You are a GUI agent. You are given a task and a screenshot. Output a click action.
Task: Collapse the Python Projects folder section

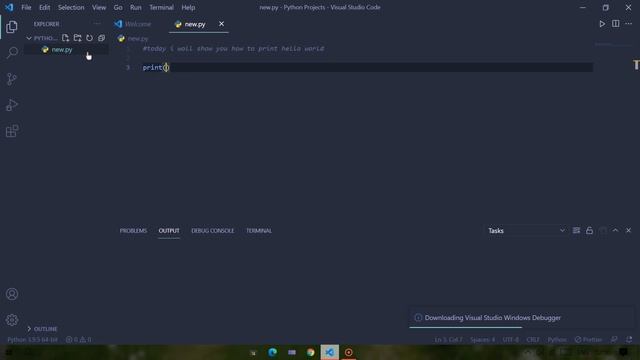(x=42, y=38)
